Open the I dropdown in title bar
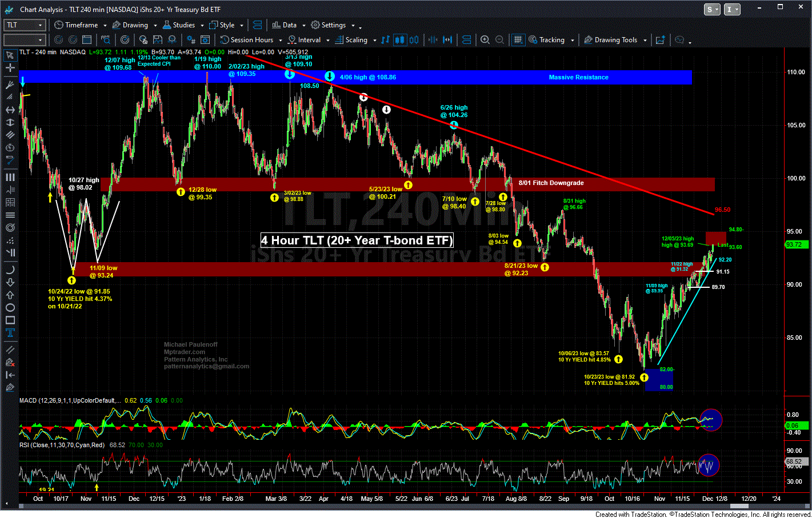The width and height of the screenshot is (812, 518). click(732, 9)
